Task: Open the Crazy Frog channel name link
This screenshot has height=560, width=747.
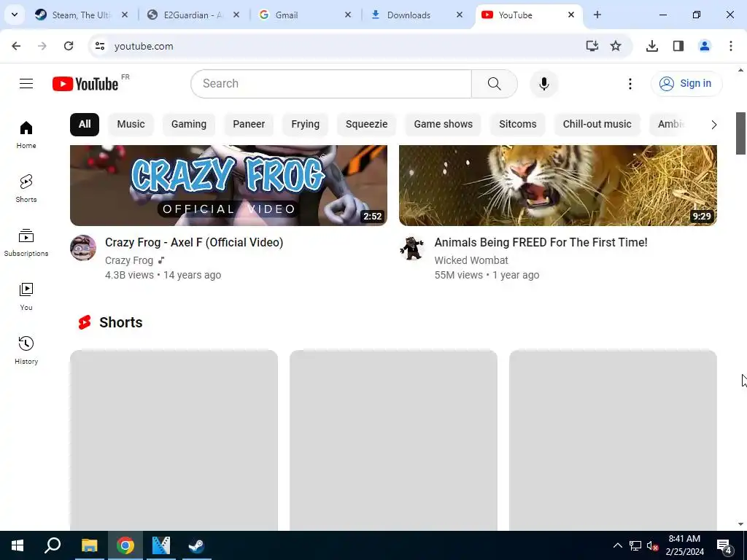Action: (129, 260)
